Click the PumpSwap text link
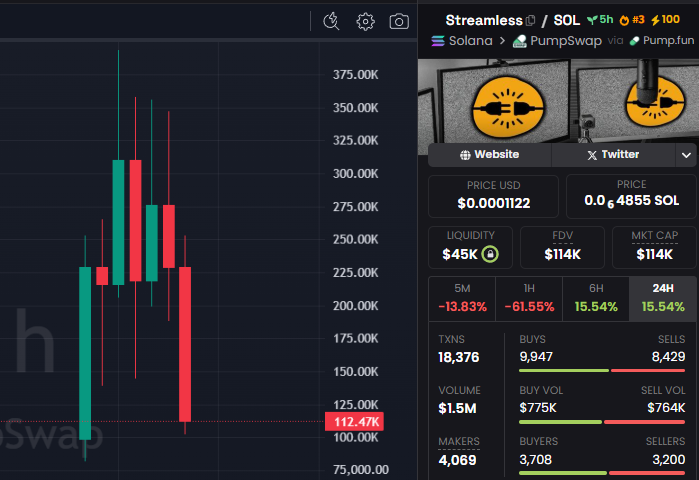Screen dimensions: 699x480 point(566,41)
